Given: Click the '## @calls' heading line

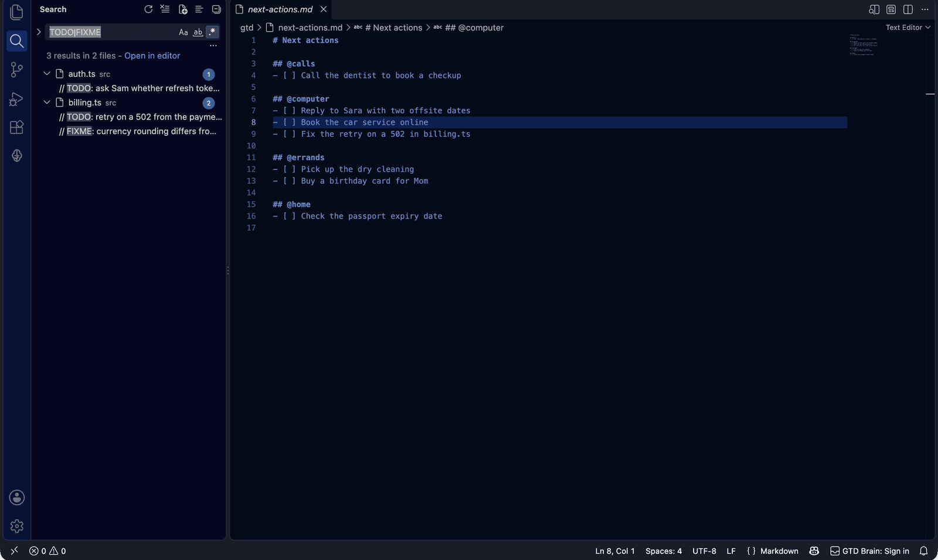Looking at the screenshot, I should point(294,64).
